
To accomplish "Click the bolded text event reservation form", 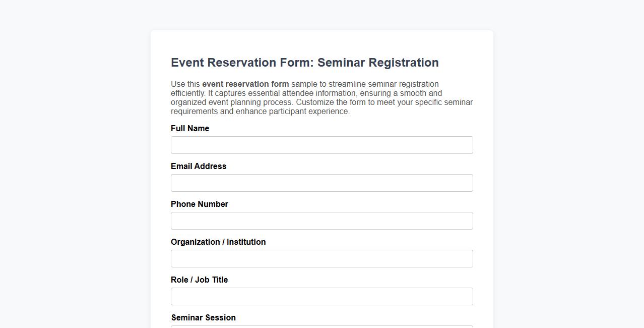I will 245,84.
